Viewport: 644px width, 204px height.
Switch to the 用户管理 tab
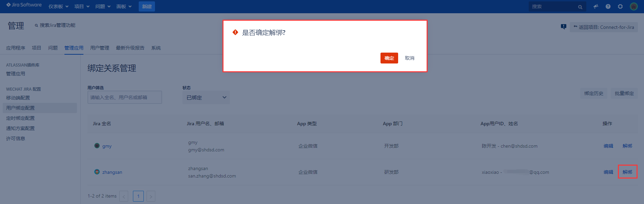coord(100,48)
